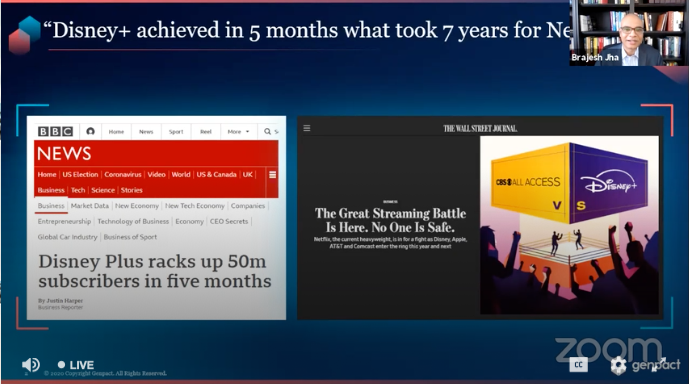Click author name By Justin Harper
The image size is (689, 384).
click(x=60, y=301)
